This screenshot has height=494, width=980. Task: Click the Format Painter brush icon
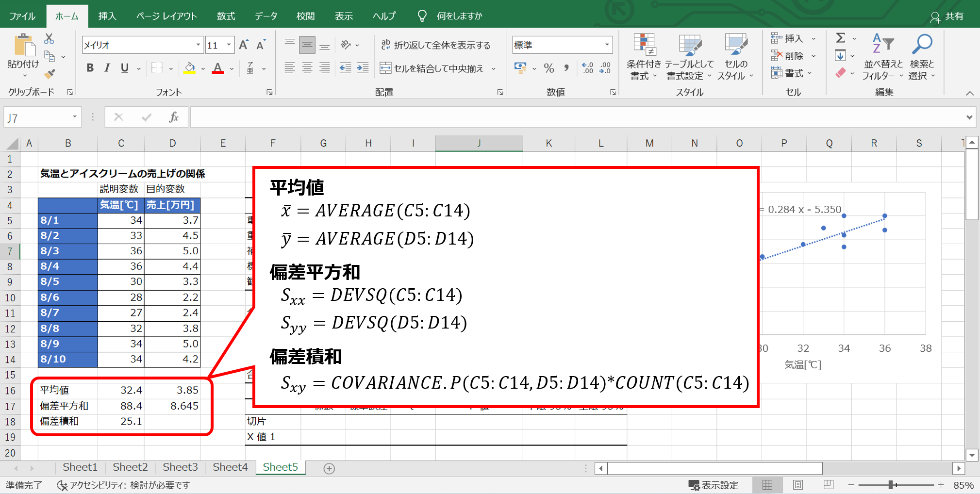coord(49,74)
